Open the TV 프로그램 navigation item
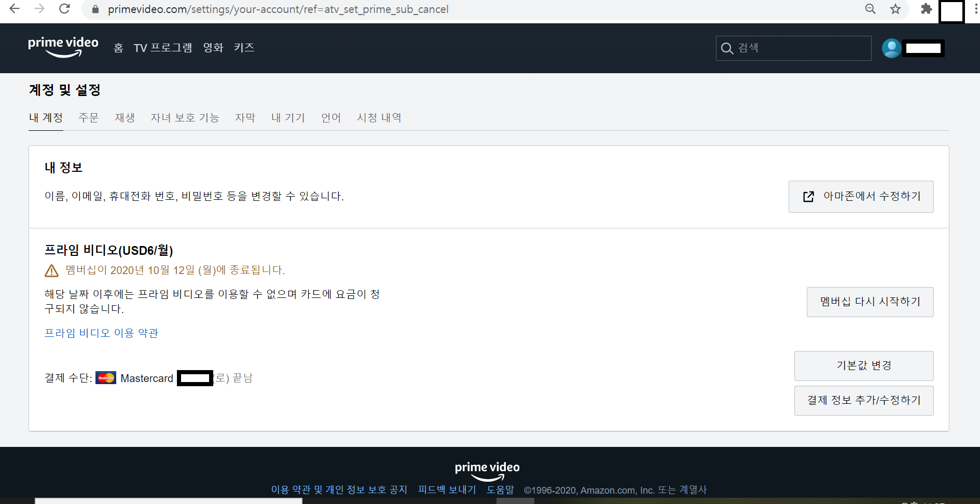Screen dimensions: 980x504 pos(163,48)
